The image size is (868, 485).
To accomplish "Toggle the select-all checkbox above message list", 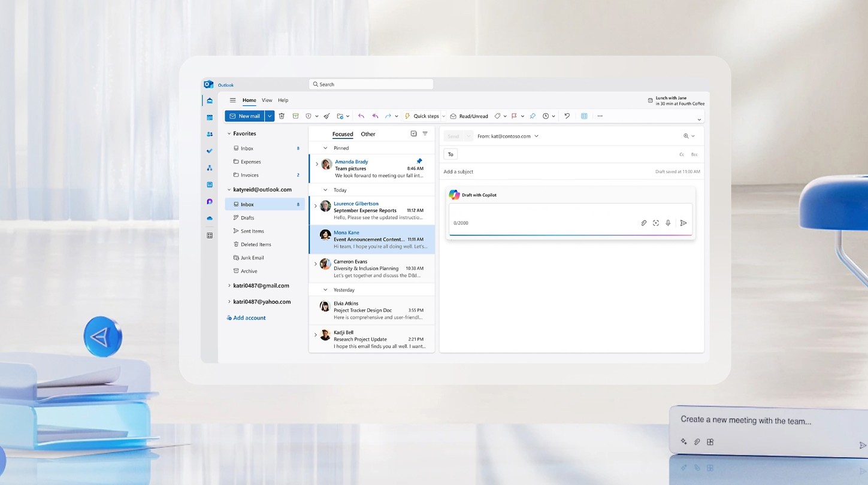I will click(x=413, y=134).
